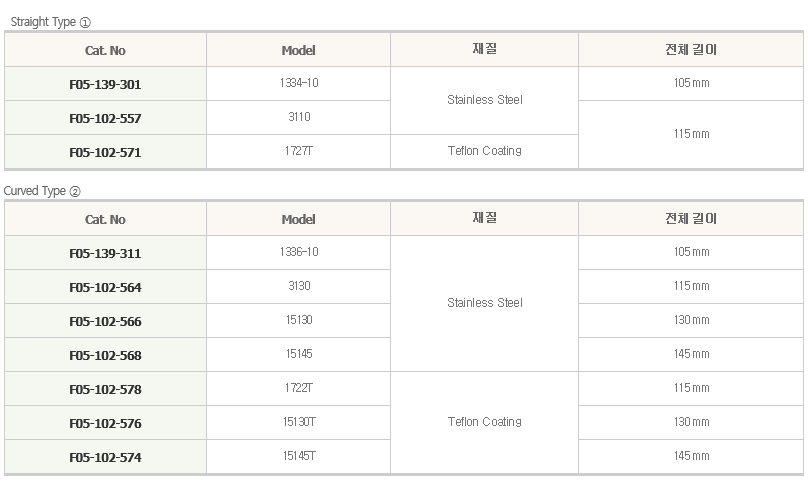
Task: Click model 1727T cell
Action: tap(299, 151)
